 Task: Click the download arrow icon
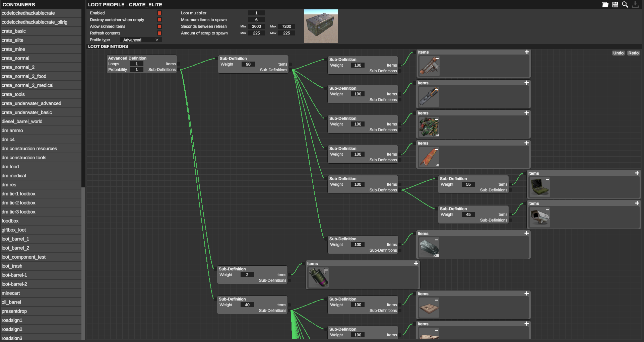635,5
